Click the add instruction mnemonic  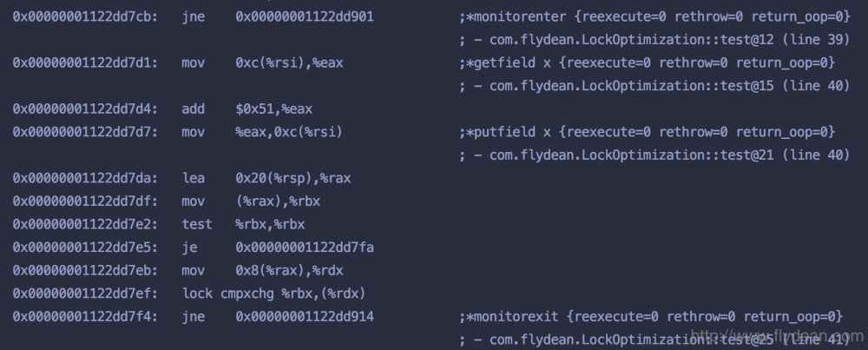point(194,109)
